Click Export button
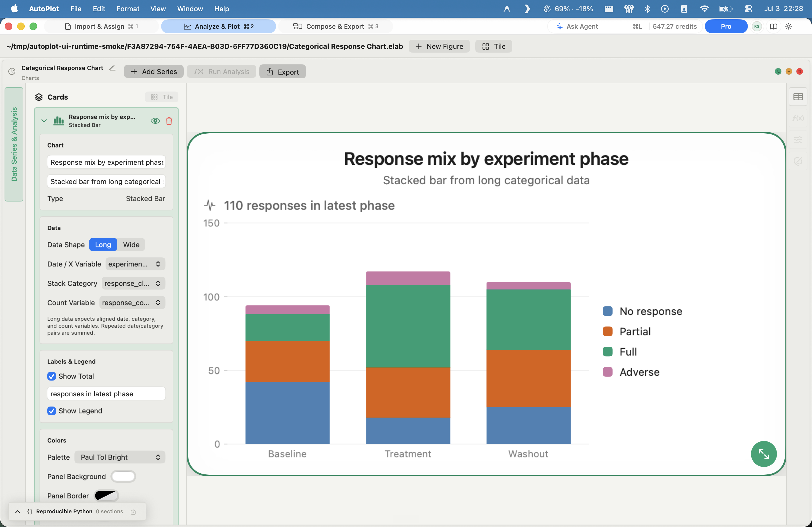This screenshot has width=812, height=527. [x=282, y=72]
